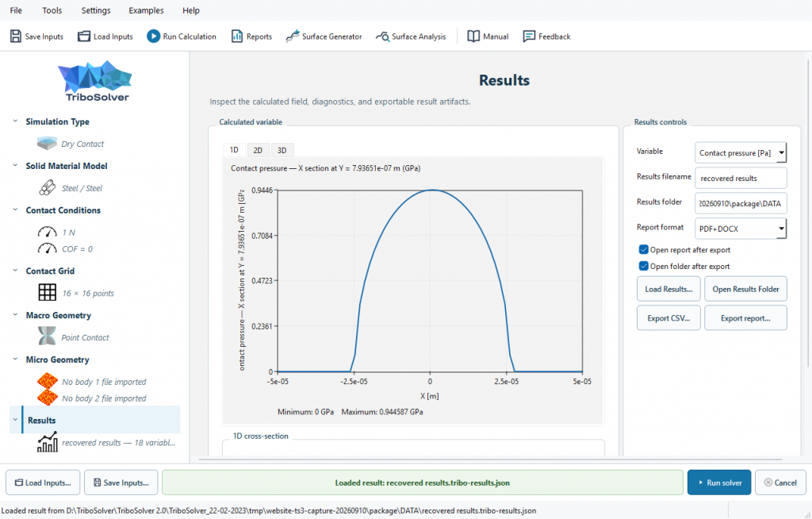The width and height of the screenshot is (812, 519).
Task: Collapse the Contact Grid section
Action: [x=15, y=271]
